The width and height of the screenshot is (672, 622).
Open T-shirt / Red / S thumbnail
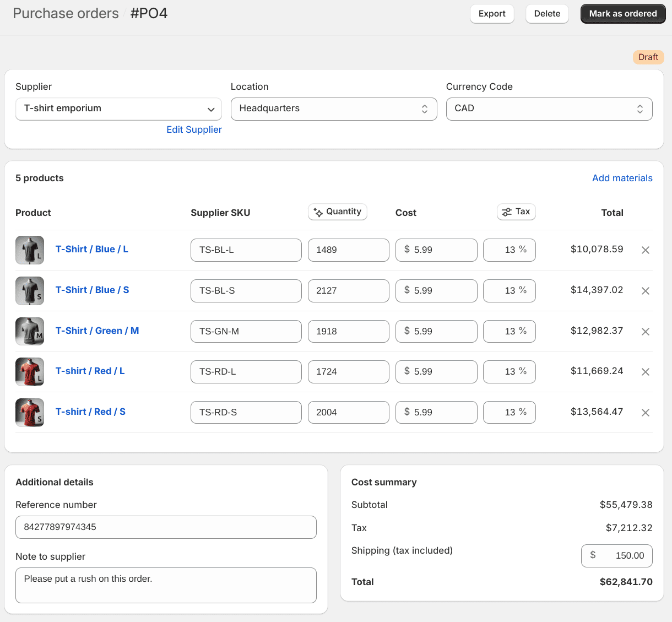(30, 413)
